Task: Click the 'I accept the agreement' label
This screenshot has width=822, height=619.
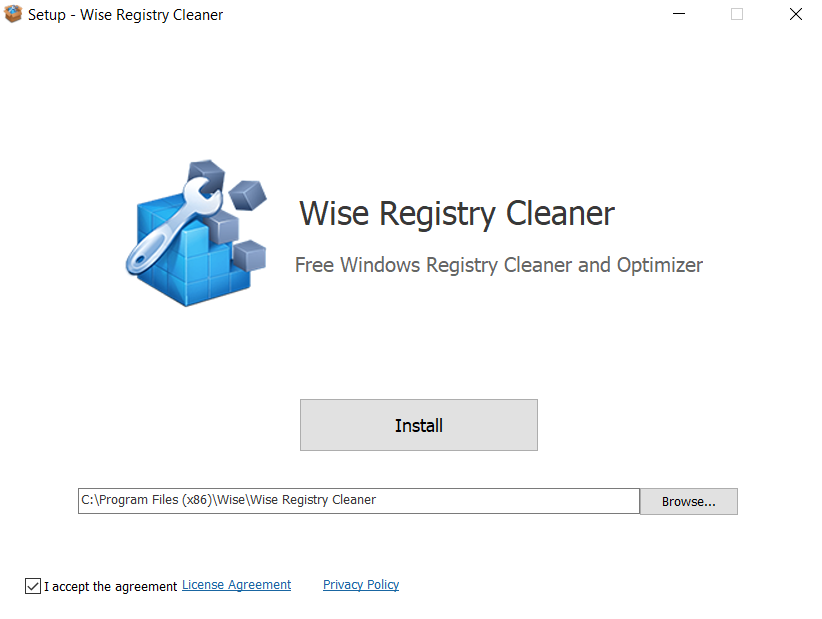Action: (x=111, y=586)
